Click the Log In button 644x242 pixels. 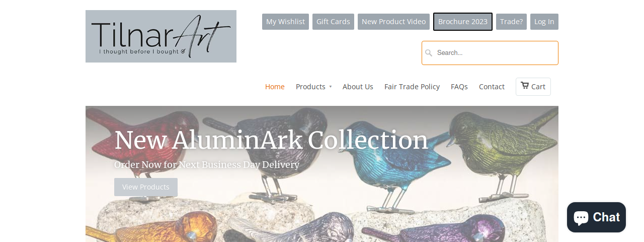pyautogui.click(x=544, y=22)
